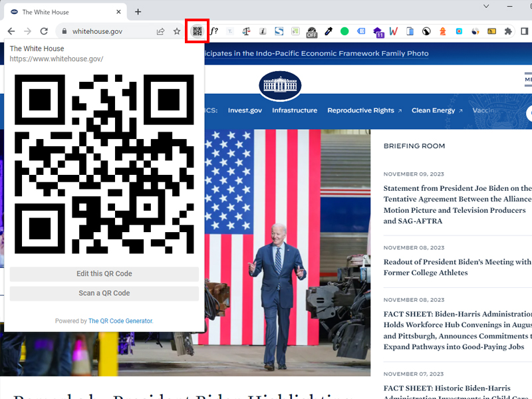
Task: Open the blue screen recorder extension icon
Action: pos(459,31)
